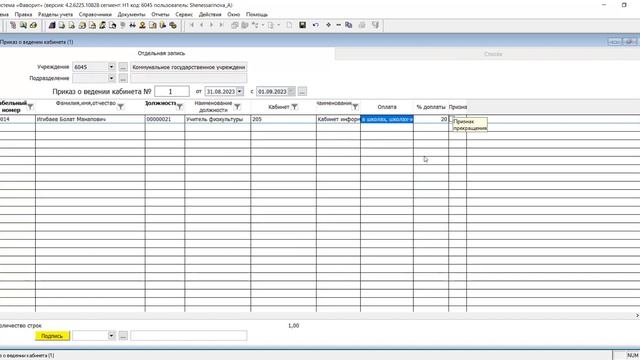Click the undo arrow toolbar icon
The height and width of the screenshot is (360, 640).
(316, 25)
